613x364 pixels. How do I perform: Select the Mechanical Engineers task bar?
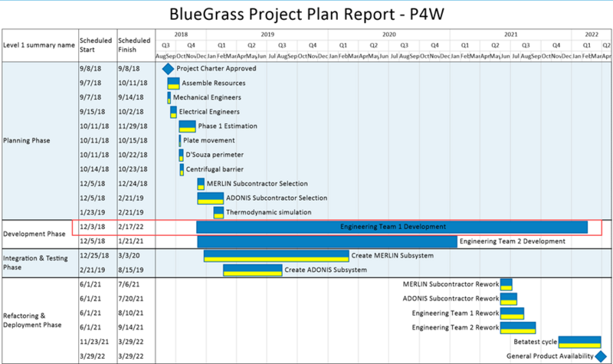pos(169,98)
